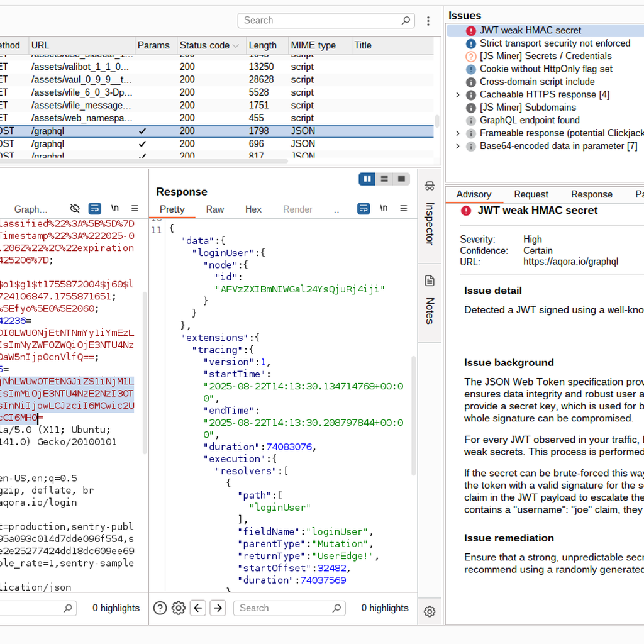The width and height of the screenshot is (644, 644).
Task: Toggle word wrap in request pane
Action: pos(95,209)
